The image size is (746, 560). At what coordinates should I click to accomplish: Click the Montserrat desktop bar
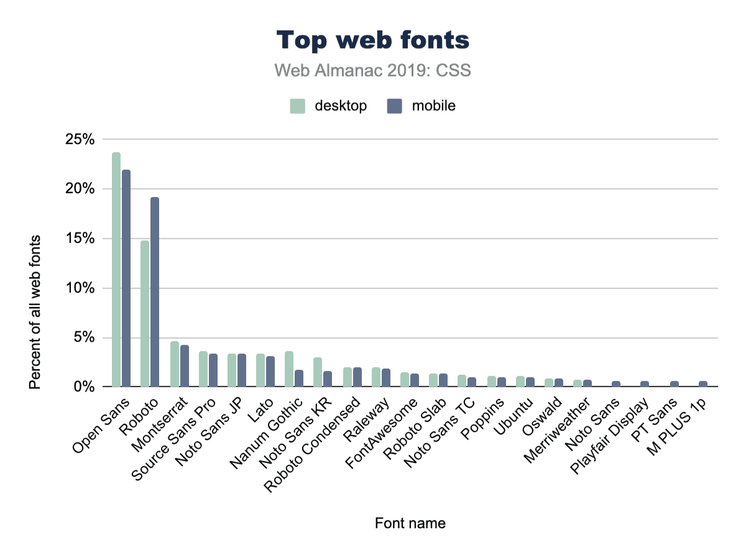[x=174, y=364]
